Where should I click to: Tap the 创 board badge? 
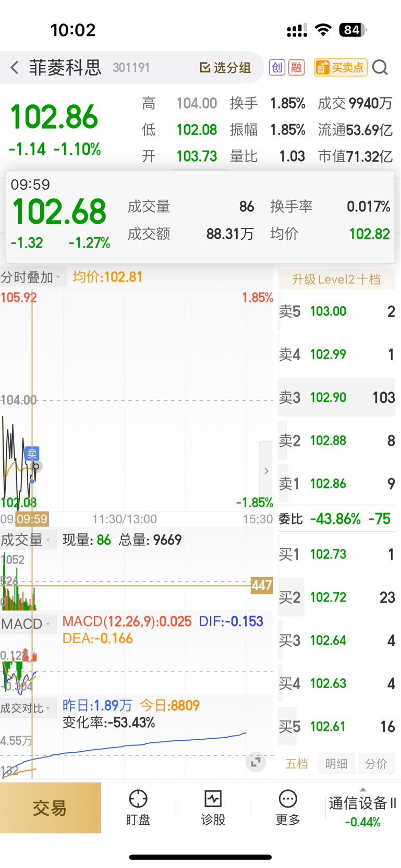coord(277,67)
